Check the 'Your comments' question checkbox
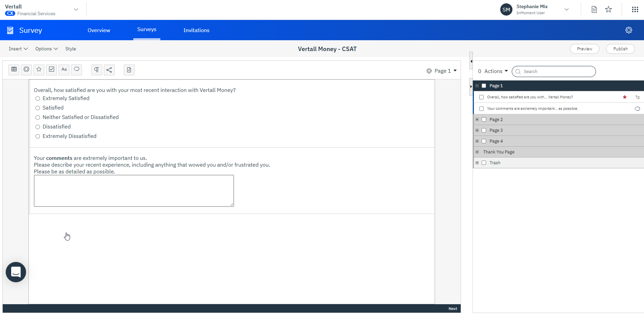The image size is (644, 314). (482, 109)
